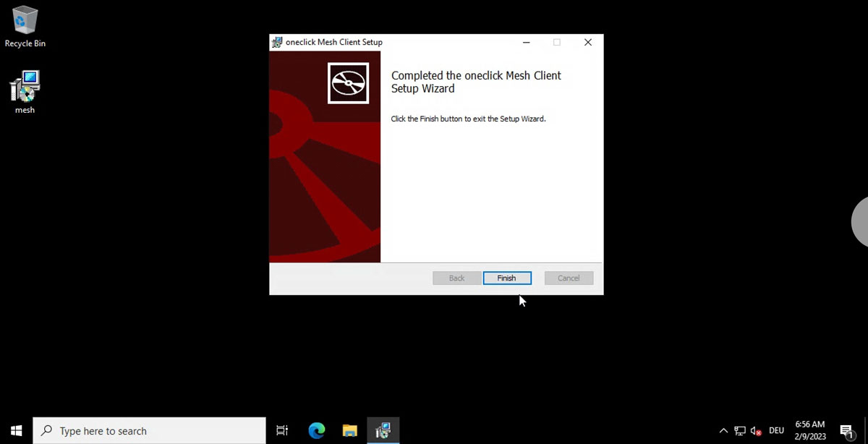Viewport: 868px width, 444px height.
Task: Open the Windows Start menu
Action: coord(16,431)
